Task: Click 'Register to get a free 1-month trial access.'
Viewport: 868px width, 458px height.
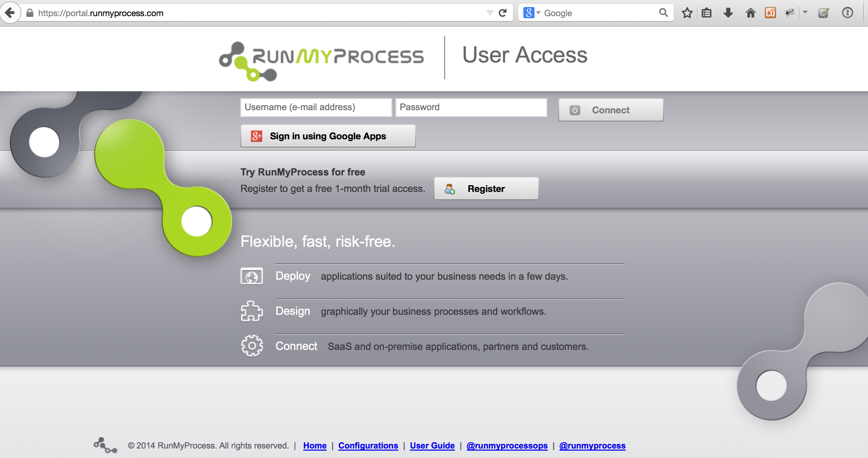Action: pos(333,188)
